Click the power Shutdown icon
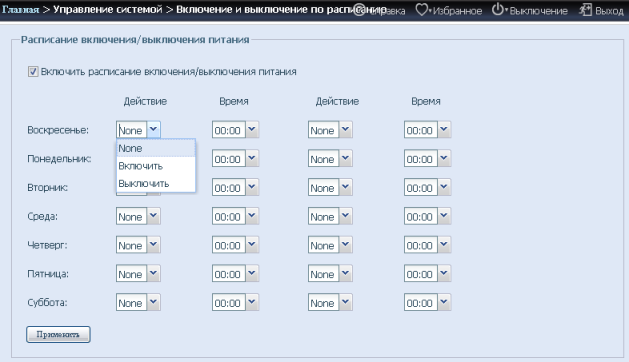The width and height of the screenshot is (629, 362). [497, 9]
